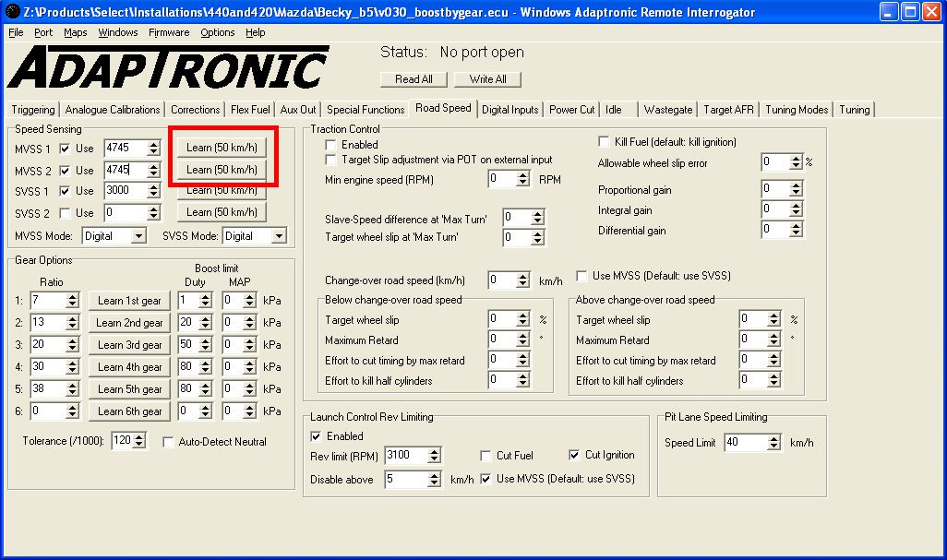The width and height of the screenshot is (947, 560).
Task: Decrease the Pit Lane Speed Limit value
Action: pos(773,447)
